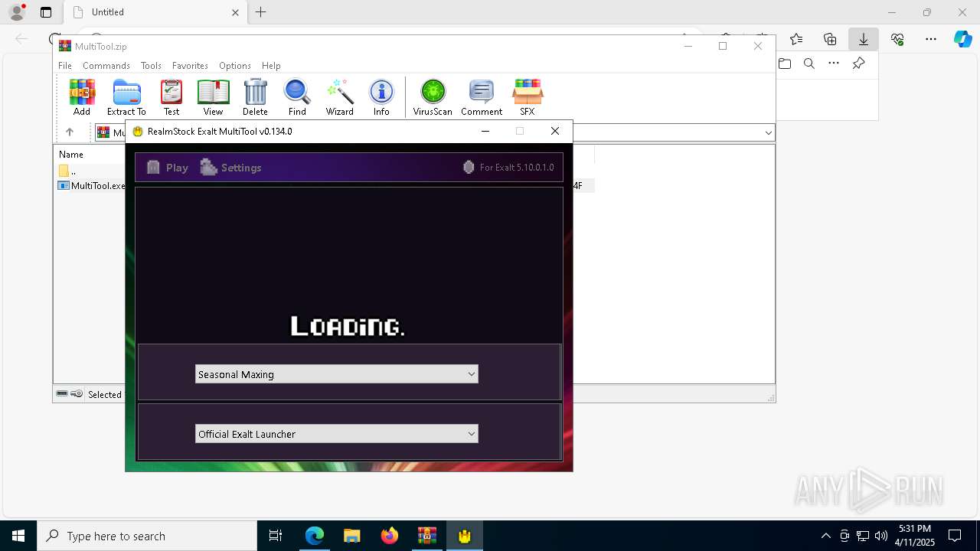Open the File menu in WinRAR

tap(65, 66)
